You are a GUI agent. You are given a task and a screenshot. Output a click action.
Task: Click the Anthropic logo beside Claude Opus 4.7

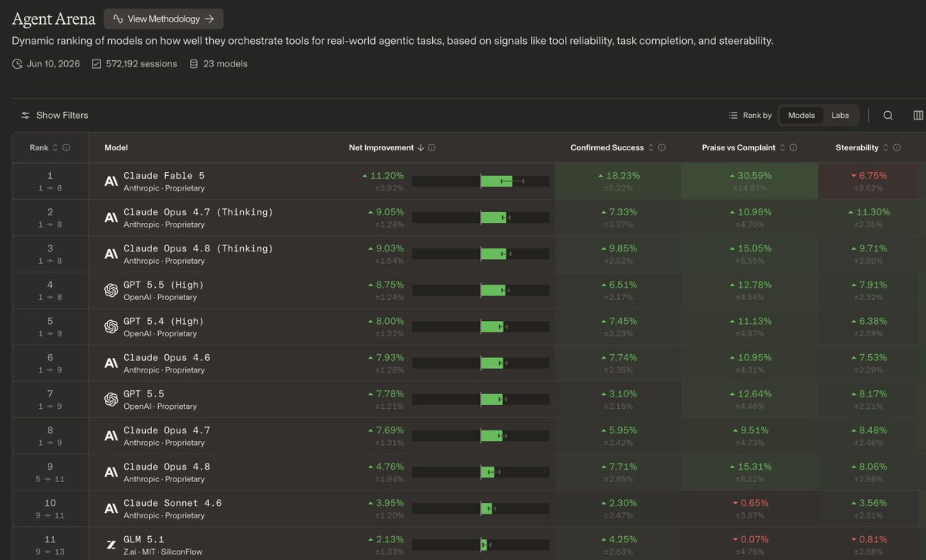111,436
